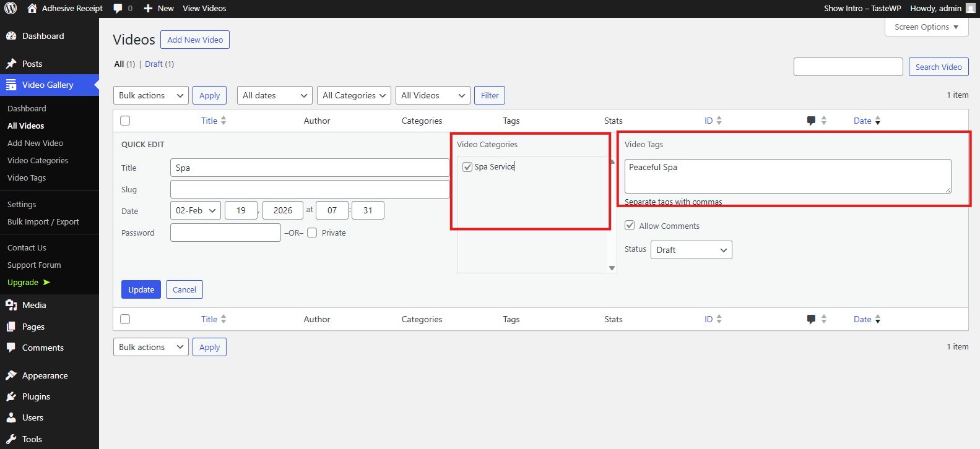
Task: Open the Status Draft dropdown
Action: coord(691,250)
